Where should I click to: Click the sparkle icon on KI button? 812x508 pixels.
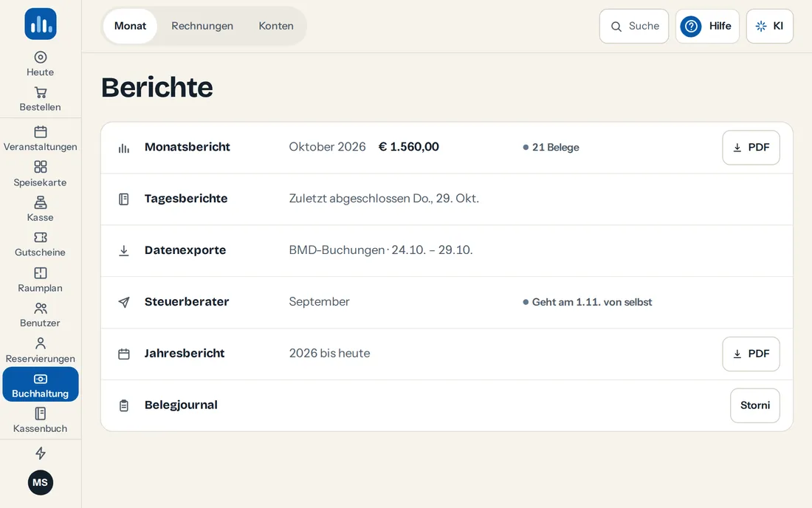pyautogui.click(x=761, y=26)
